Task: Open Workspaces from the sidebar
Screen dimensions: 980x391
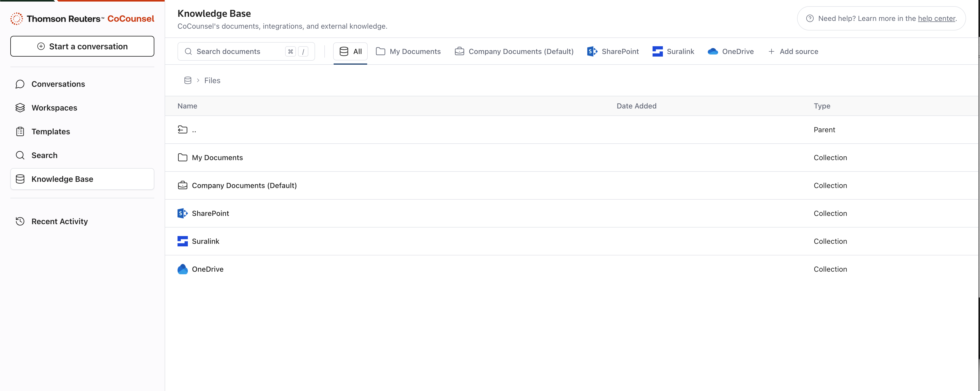Action: (54, 108)
